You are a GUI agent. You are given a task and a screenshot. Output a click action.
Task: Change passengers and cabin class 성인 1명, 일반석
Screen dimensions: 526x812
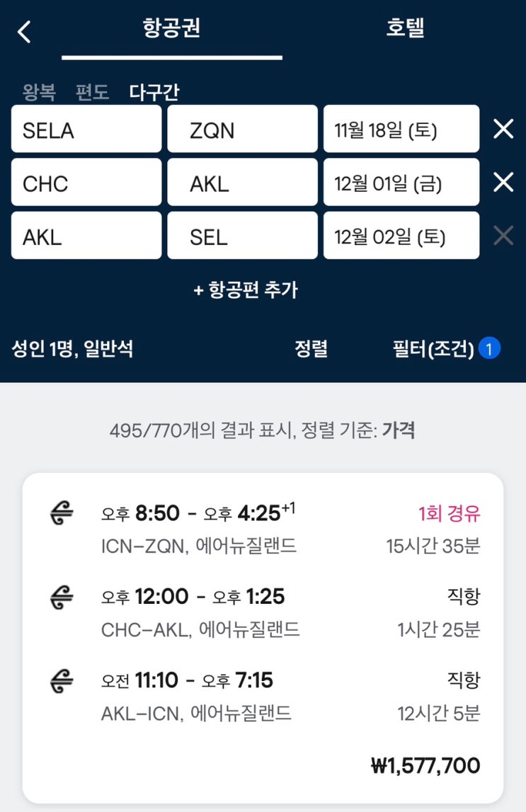(72, 348)
